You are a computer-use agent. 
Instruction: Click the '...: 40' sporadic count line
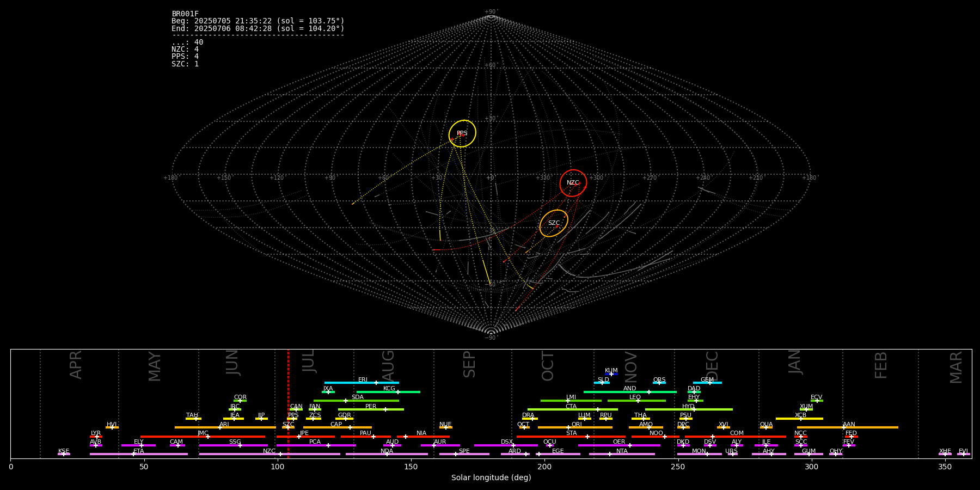(187, 42)
